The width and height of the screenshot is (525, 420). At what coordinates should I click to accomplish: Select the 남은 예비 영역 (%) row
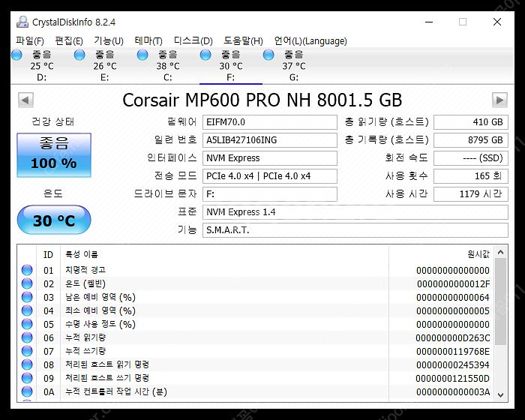(256, 297)
